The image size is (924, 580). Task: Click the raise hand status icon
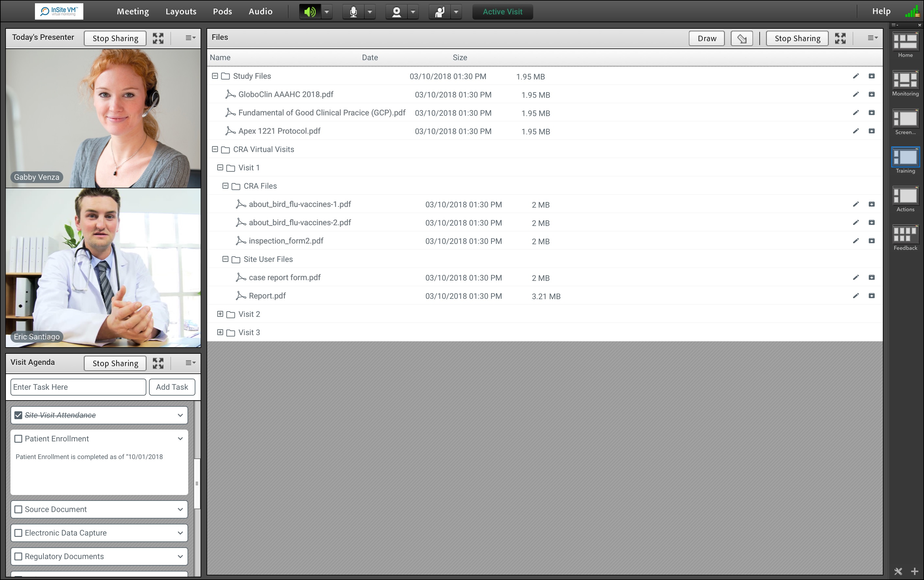tap(439, 12)
